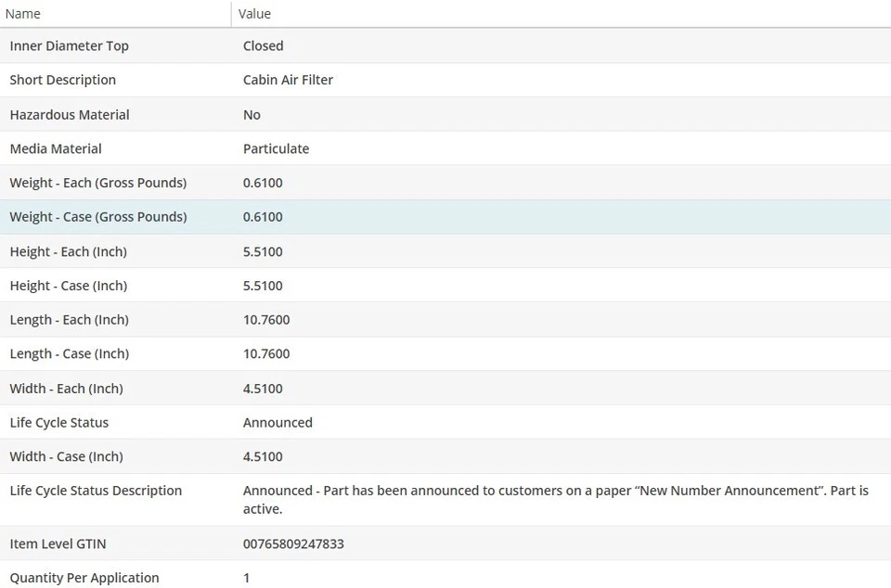Select the Quantity Per Application value 1
The image size is (891, 588).
click(247, 578)
